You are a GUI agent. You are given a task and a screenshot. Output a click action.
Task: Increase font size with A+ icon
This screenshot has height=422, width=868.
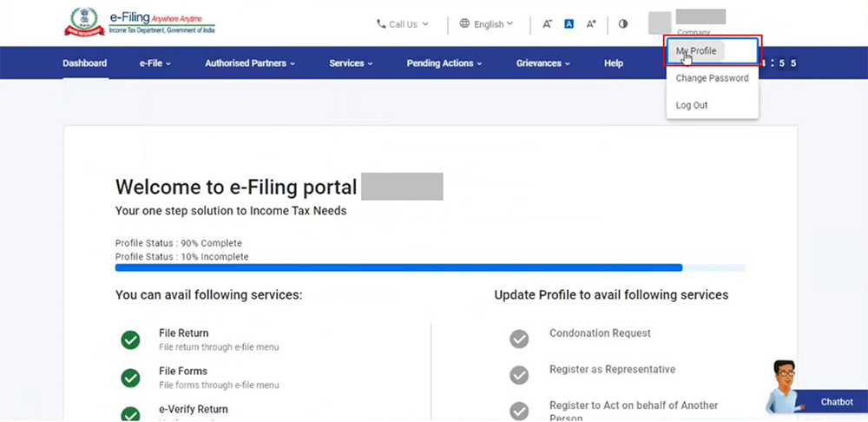[591, 24]
